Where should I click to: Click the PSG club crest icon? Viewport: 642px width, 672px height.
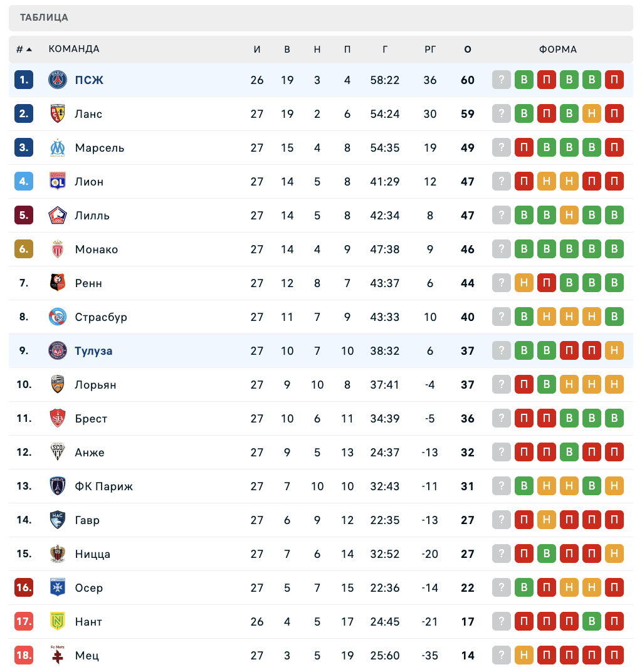pos(58,80)
